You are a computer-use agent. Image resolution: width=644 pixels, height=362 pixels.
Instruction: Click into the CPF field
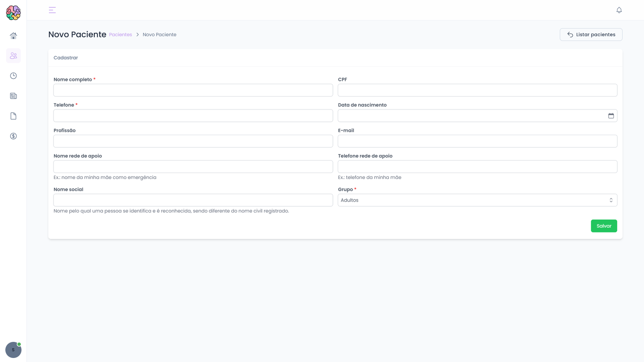coord(477,90)
